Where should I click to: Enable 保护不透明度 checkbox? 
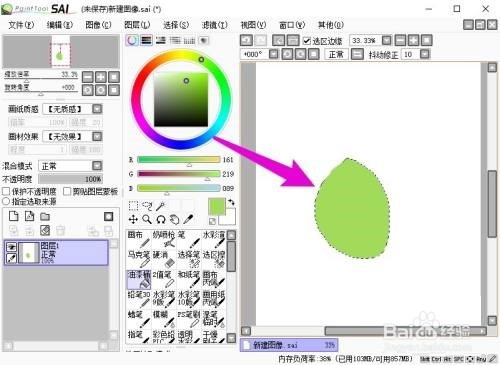tap(6, 191)
